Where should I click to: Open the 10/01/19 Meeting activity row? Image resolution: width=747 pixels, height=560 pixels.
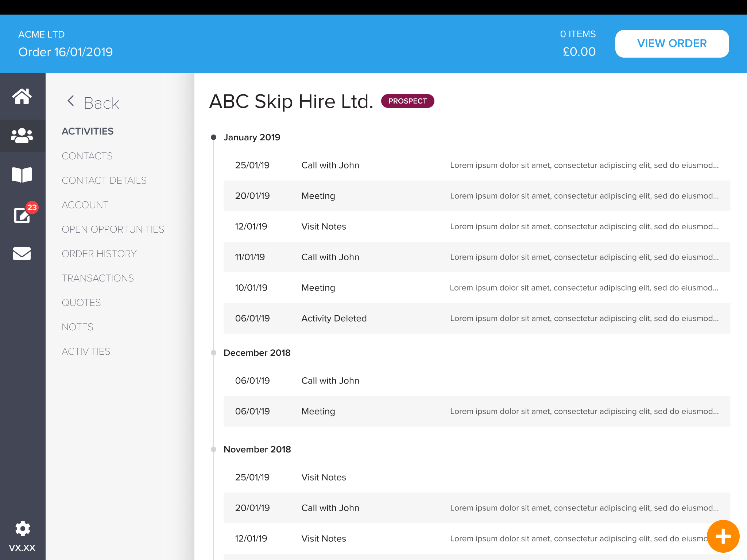click(477, 288)
